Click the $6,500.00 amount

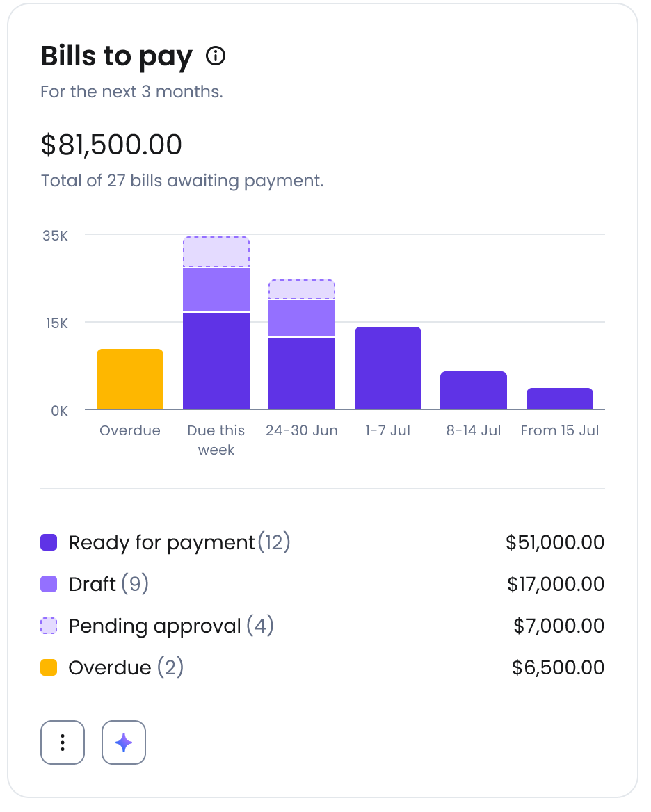click(x=558, y=667)
